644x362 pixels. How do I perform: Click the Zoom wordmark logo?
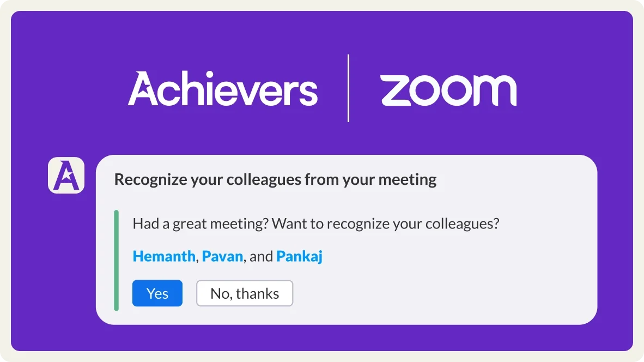449,90
